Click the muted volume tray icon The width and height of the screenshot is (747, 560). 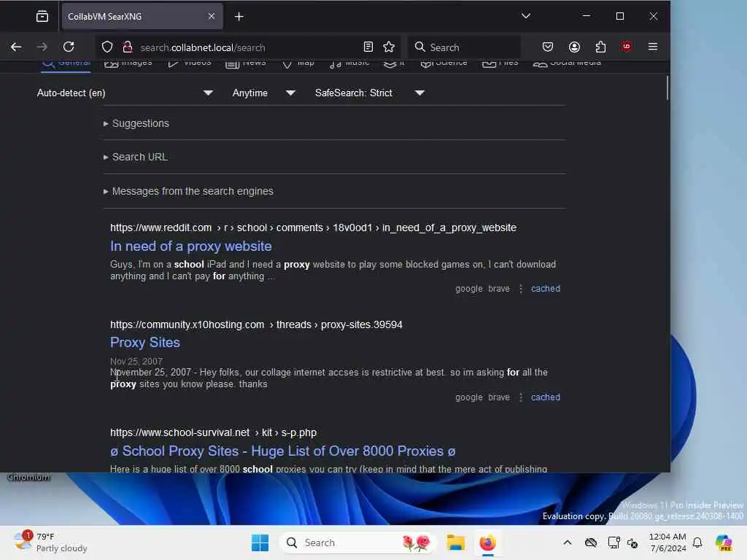[x=632, y=542]
